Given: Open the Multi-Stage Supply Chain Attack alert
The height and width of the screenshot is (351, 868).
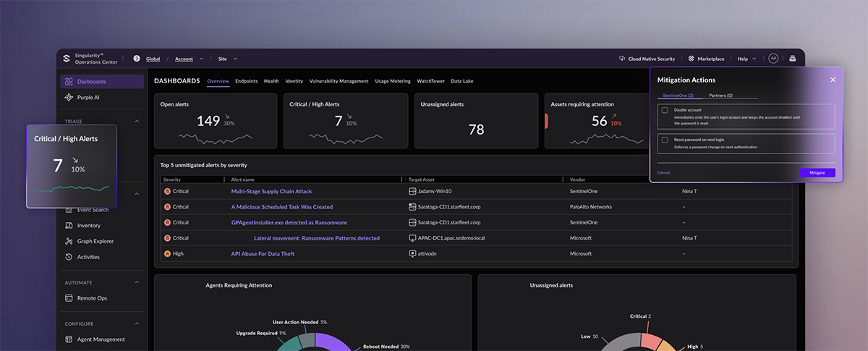Looking at the screenshot, I should [271, 191].
